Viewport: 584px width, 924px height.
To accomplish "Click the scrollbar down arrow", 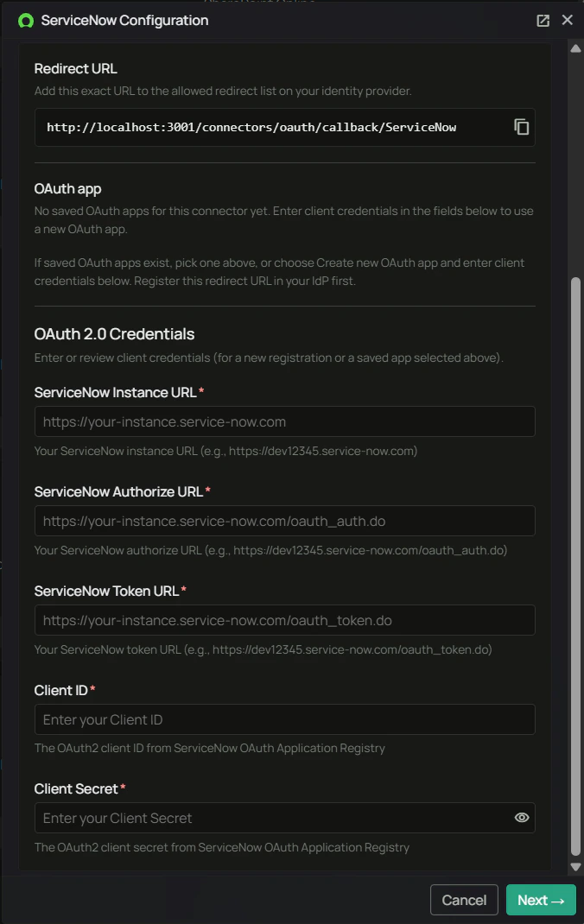I will [575, 867].
